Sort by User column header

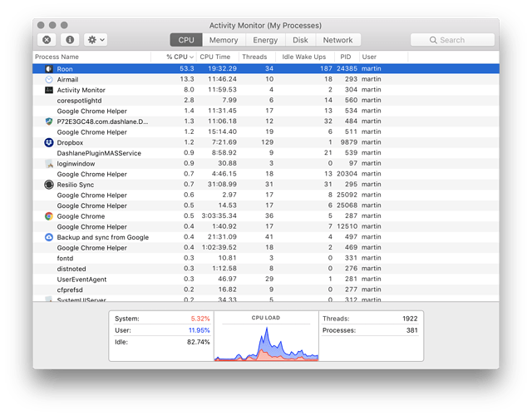383,57
